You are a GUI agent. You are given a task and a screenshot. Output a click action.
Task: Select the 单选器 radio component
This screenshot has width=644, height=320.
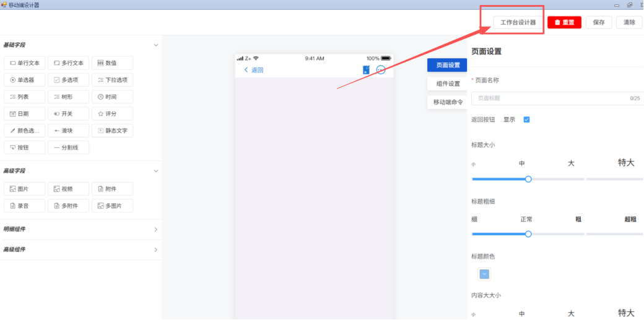click(x=25, y=80)
